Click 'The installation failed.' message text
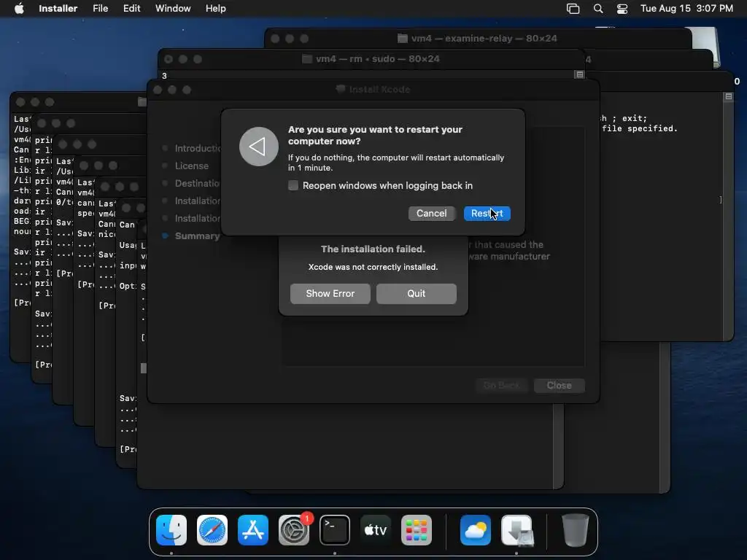747x560 pixels. click(373, 249)
